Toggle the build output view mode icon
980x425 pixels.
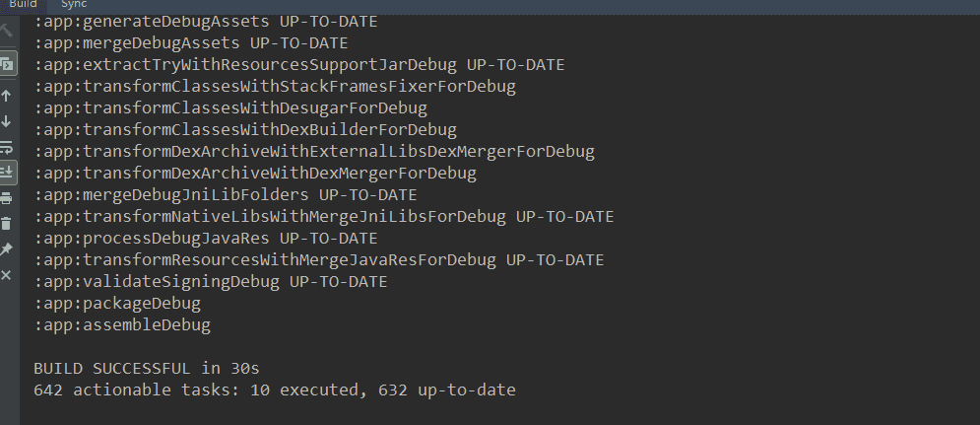point(7,64)
